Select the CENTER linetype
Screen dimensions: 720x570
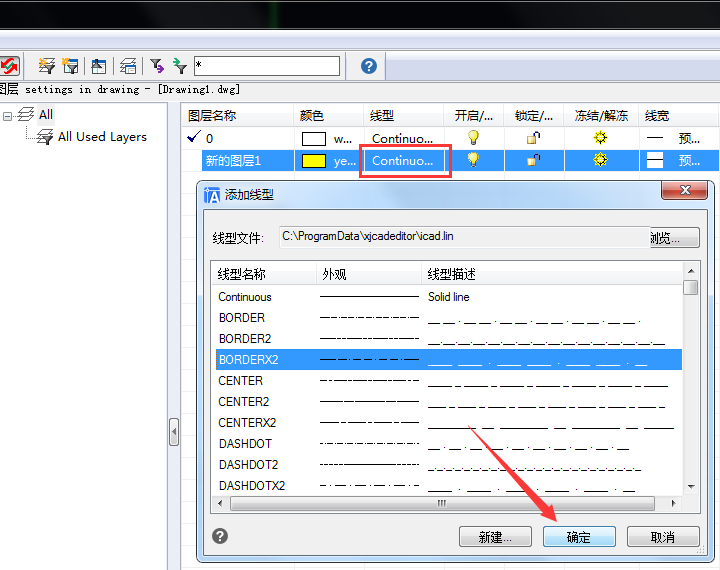click(449, 381)
